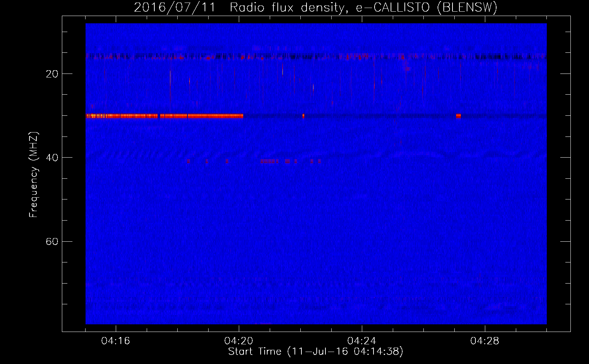
Task: Click the 04:24 time axis label
Action: coord(362,341)
